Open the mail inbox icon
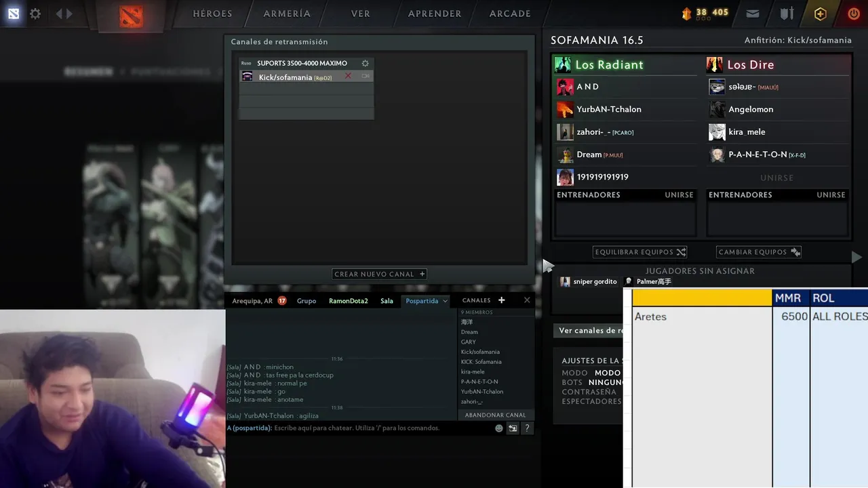The width and height of the screenshot is (868, 488). [x=753, y=14]
